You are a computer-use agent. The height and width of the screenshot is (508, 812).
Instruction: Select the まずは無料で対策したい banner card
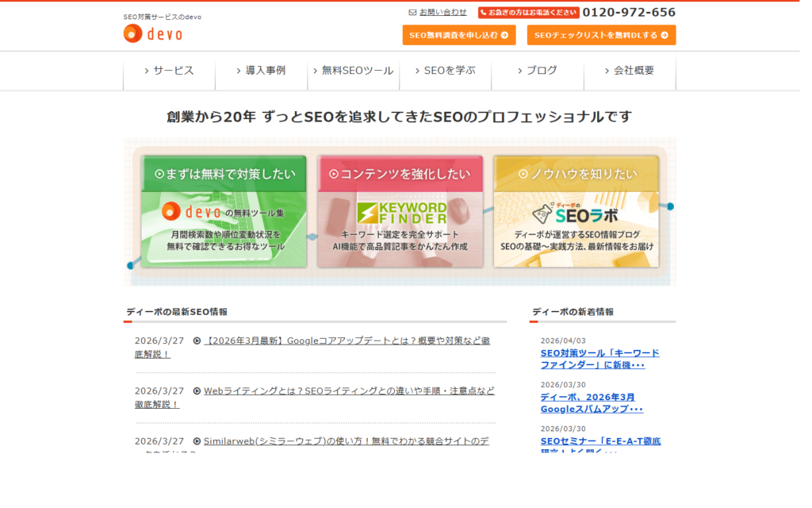tap(224, 211)
